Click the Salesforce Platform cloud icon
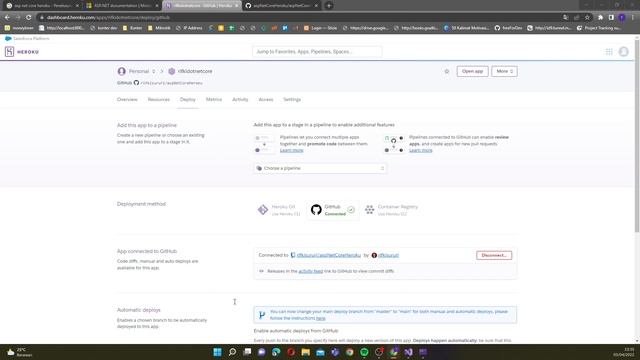This screenshot has height=360, width=640. (8, 38)
